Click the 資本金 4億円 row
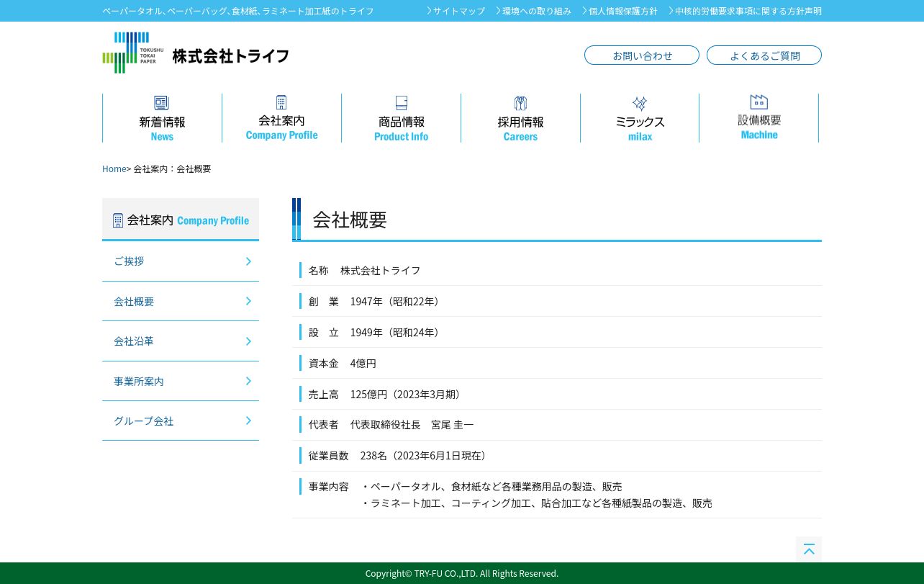The height and width of the screenshot is (584, 924). click(557, 363)
